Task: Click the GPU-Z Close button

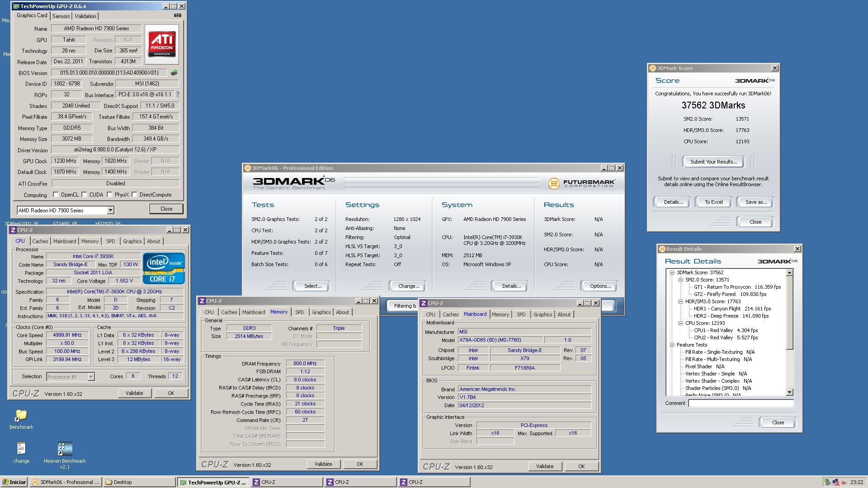Action: coord(166,209)
